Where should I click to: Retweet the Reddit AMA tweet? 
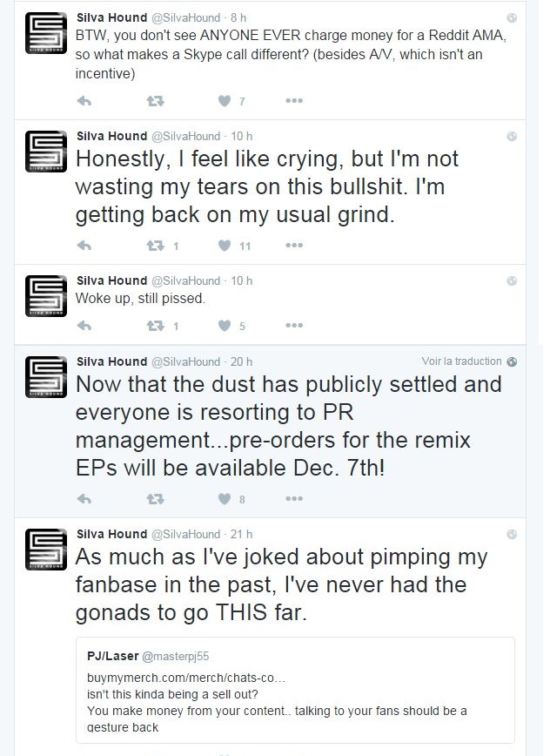click(x=155, y=101)
